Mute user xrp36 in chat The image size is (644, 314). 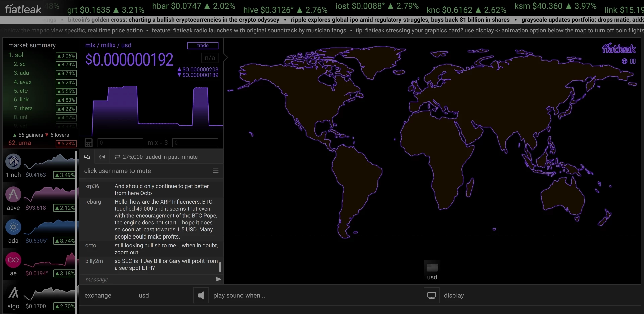tap(92, 186)
